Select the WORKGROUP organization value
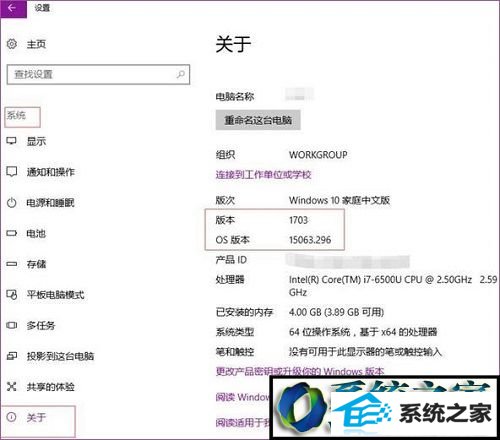 (x=318, y=155)
